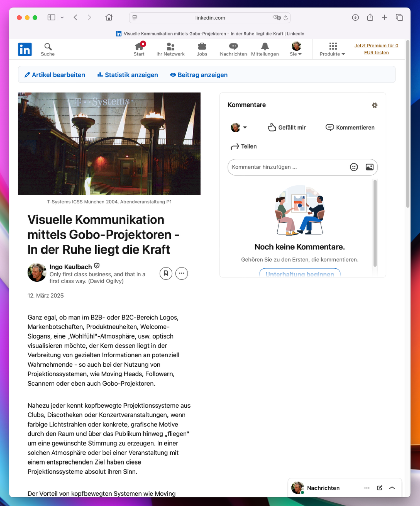The image size is (420, 506).
Task: Save article with the bookmark button
Action: coord(166,273)
